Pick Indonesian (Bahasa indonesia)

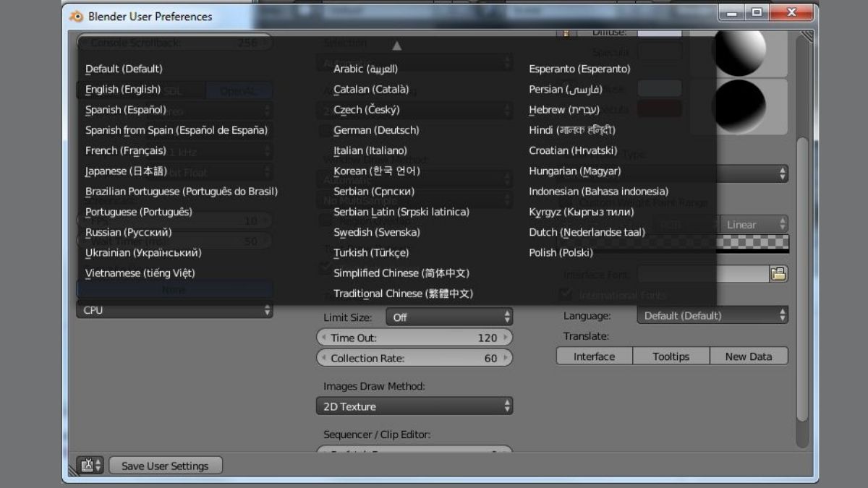(x=598, y=192)
